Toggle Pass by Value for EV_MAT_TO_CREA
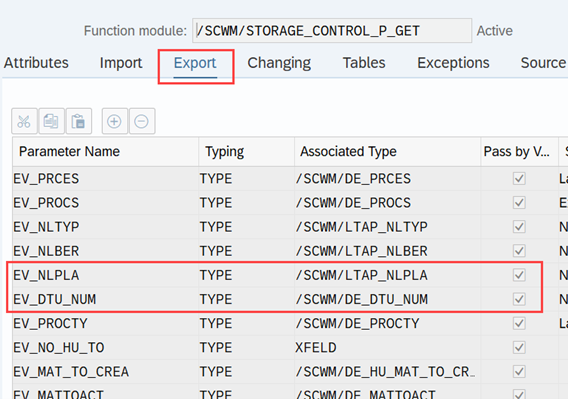This screenshot has height=399, width=568. pyautogui.click(x=519, y=372)
